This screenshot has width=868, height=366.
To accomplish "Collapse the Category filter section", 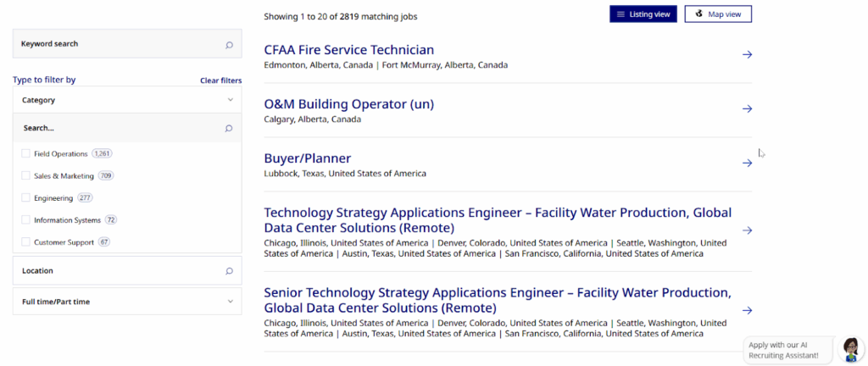I will 230,100.
